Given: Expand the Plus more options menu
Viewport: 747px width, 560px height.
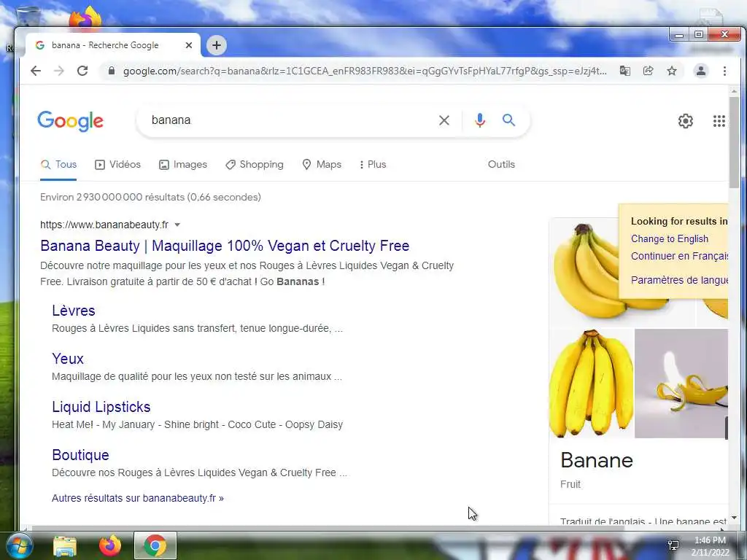Looking at the screenshot, I should [x=373, y=165].
